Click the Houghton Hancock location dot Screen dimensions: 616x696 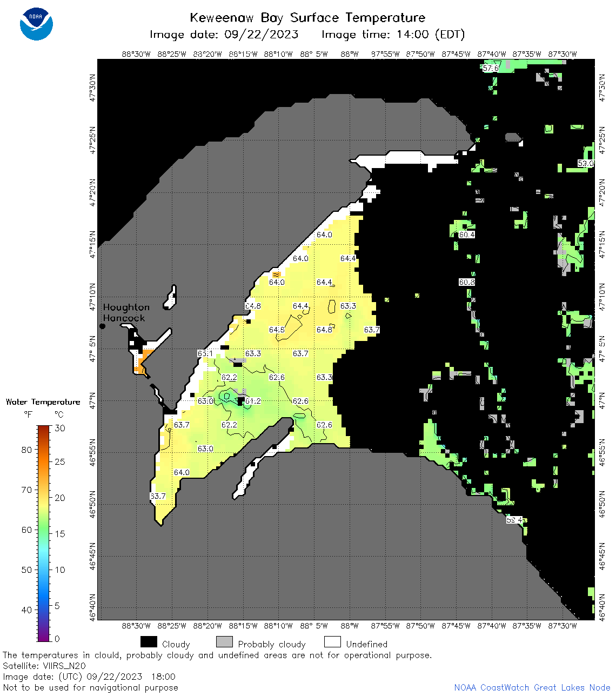point(102,326)
